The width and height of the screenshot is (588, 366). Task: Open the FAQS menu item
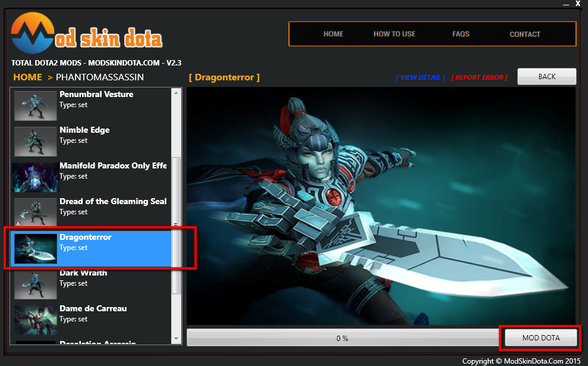(x=461, y=34)
